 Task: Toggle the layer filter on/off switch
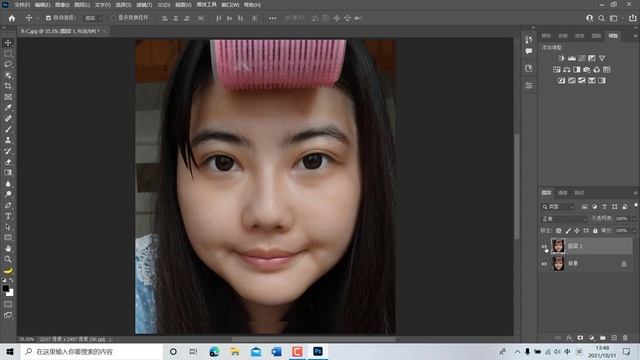pos(636,205)
